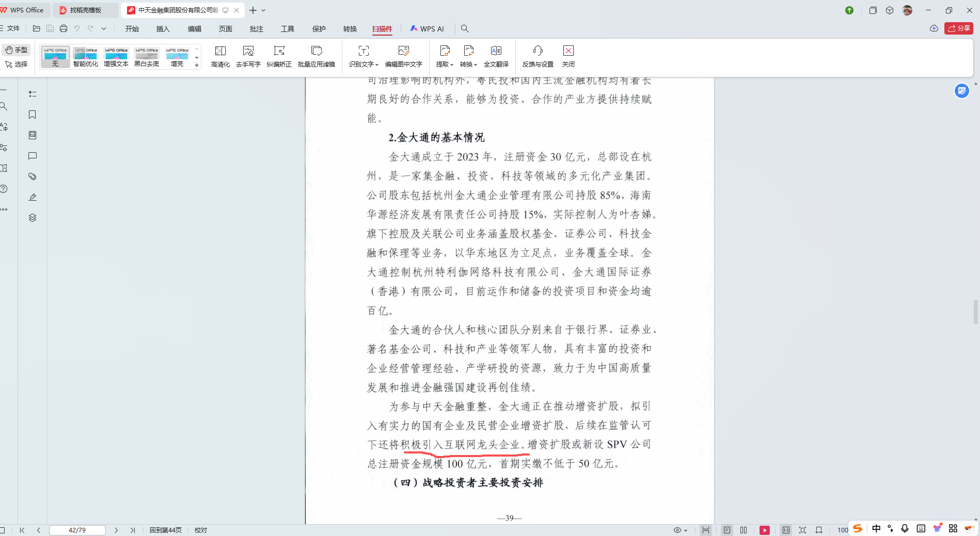Open the 找稻壳模板 tab

86,10
